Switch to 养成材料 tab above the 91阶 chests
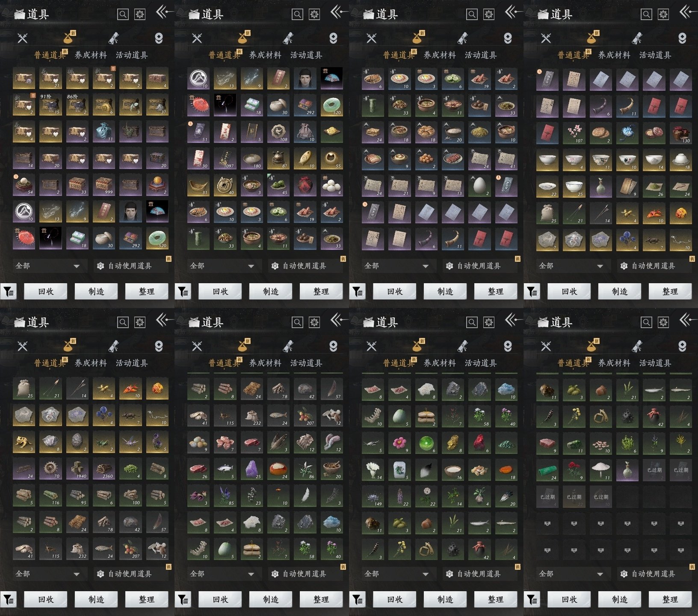The image size is (698, 616). pyautogui.click(x=91, y=55)
